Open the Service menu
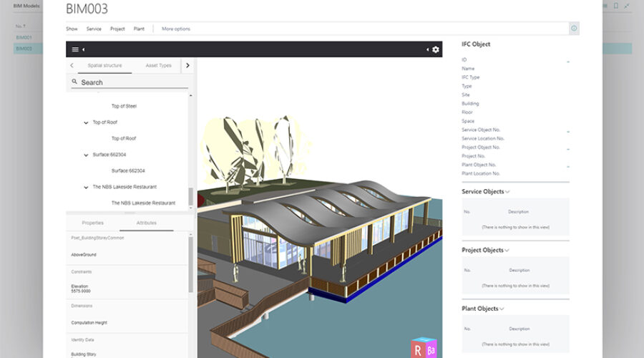The height and width of the screenshot is (358, 644). pyautogui.click(x=94, y=29)
